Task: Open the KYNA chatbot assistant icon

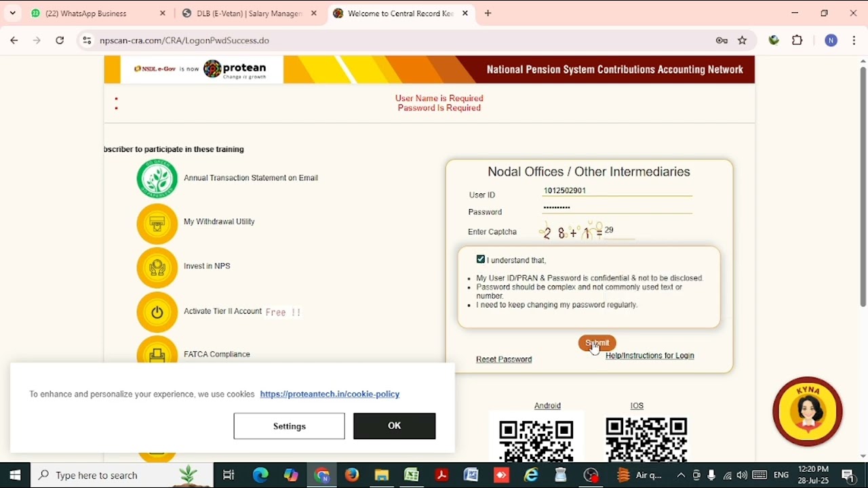Action: 808,411
